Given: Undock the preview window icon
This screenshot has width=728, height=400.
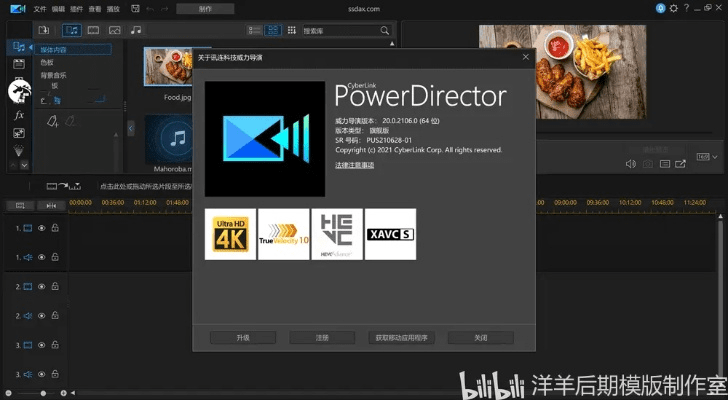Looking at the screenshot, I should click(680, 164).
